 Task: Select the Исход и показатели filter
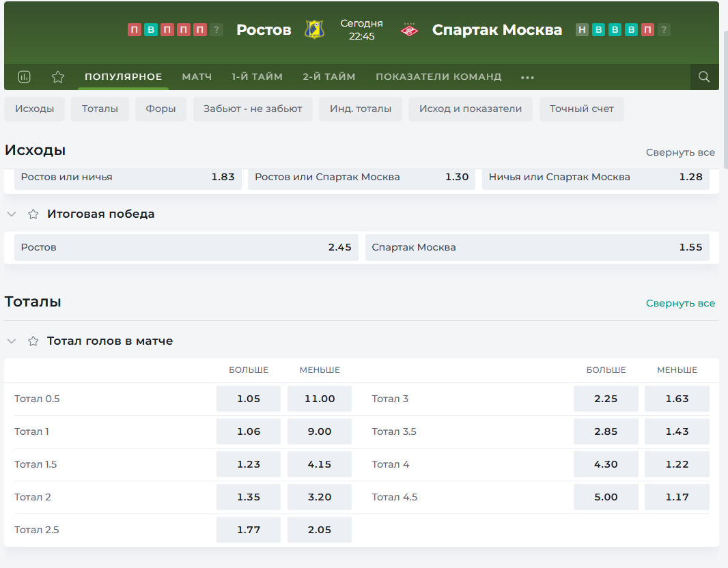[471, 109]
